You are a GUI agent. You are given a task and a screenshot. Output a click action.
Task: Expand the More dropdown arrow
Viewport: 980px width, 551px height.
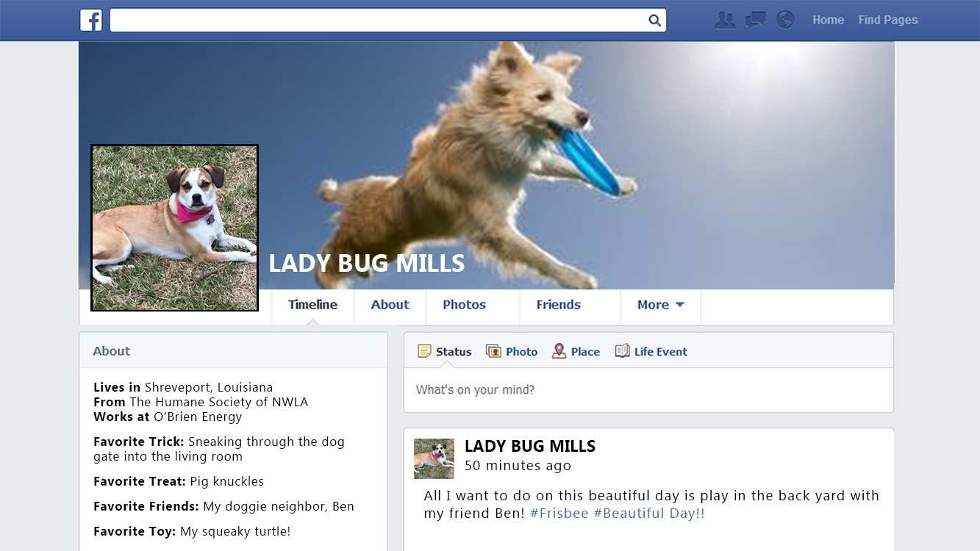point(679,305)
